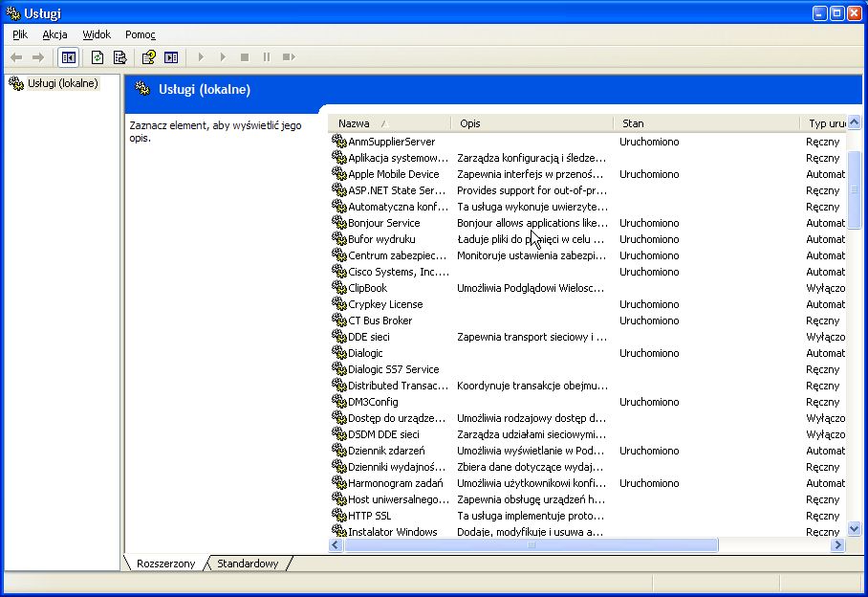
Task: Click the gear icon beside Harmonogram zadań
Action: pyautogui.click(x=338, y=483)
